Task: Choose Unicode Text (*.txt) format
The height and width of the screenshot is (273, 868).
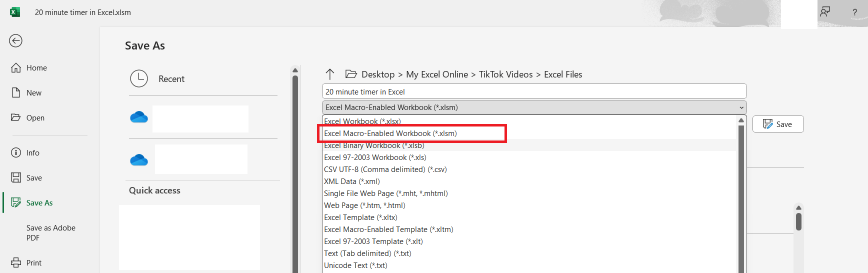Action: 529,265
